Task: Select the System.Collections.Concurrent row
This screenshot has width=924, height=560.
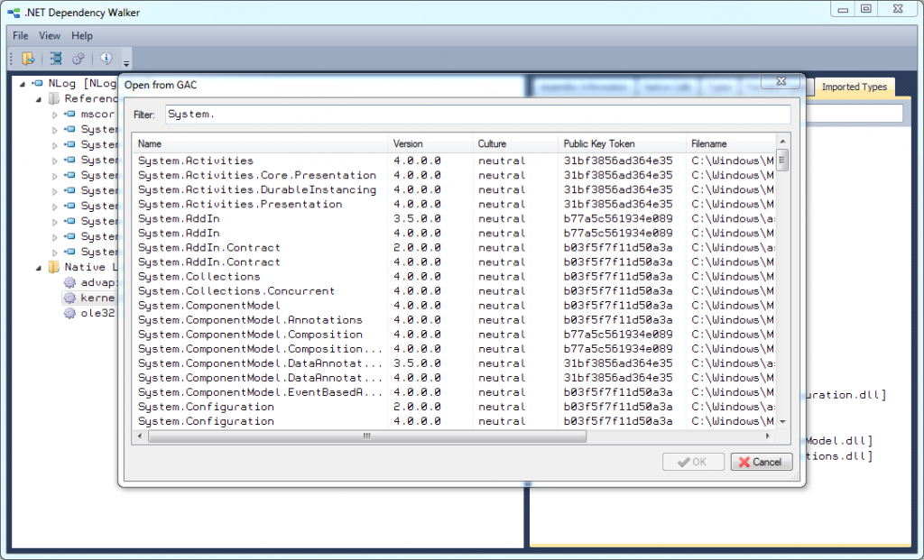Action: coord(455,291)
